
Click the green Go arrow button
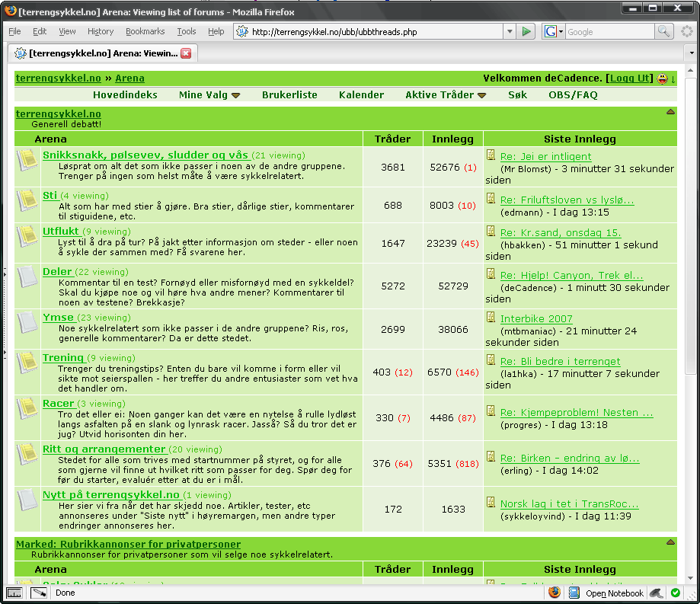(x=526, y=32)
